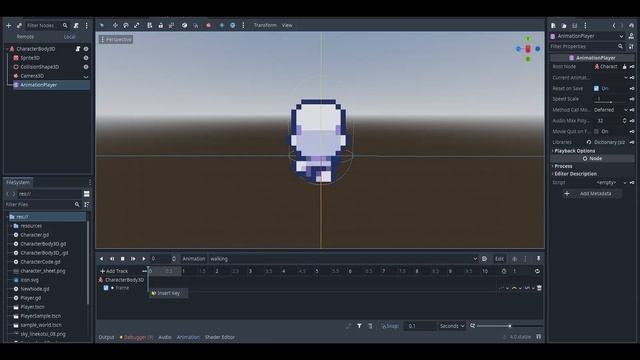
Task: Click Add Track button
Action: (114, 271)
